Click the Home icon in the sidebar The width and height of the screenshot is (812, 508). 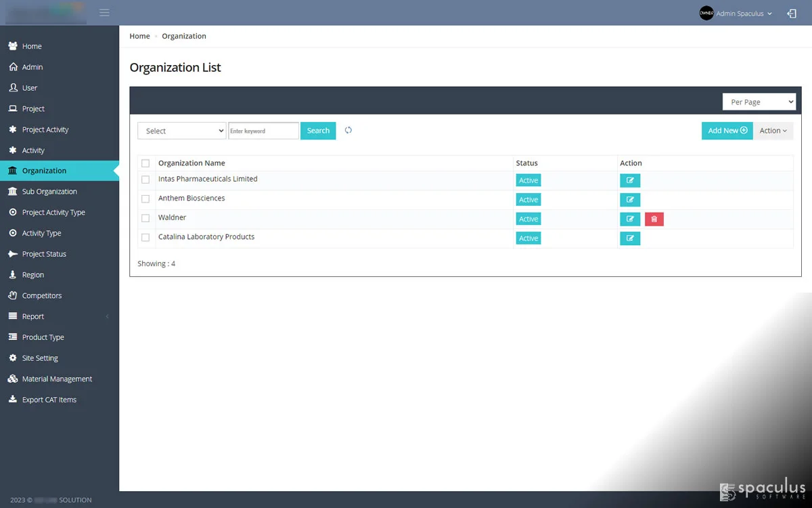(x=13, y=46)
